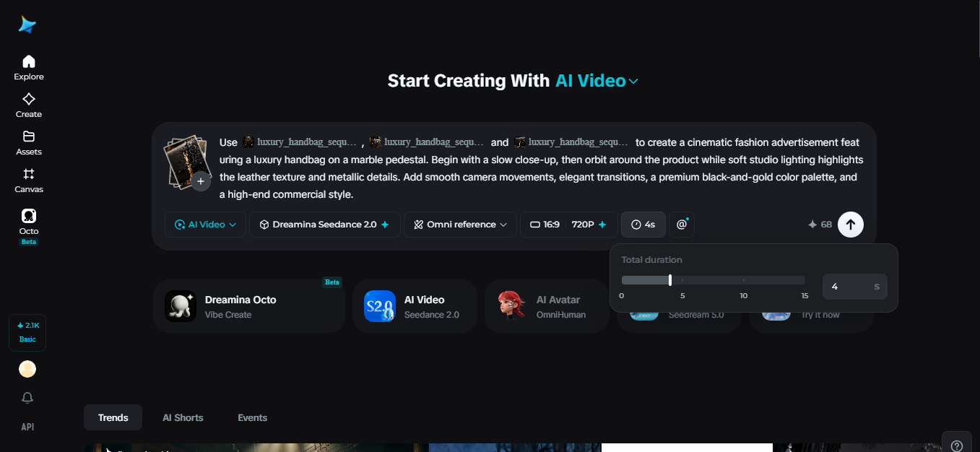Click the 68 credits cost indicator
The height and width of the screenshot is (452, 980).
[x=820, y=225]
